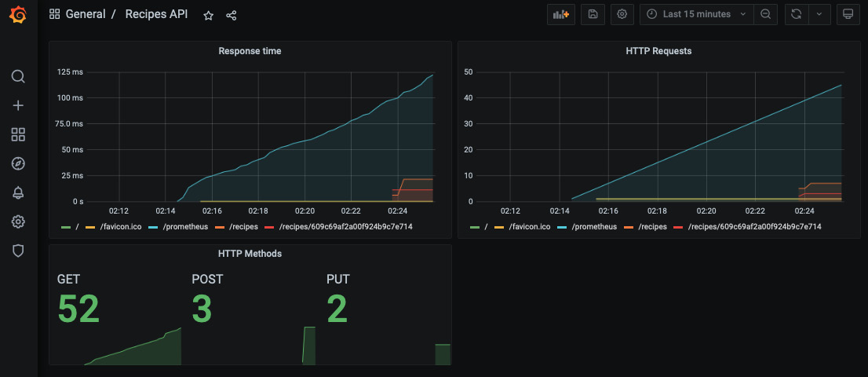The image size is (868, 377).
Task: Click the POST label in HTTP Methods
Action: pyautogui.click(x=207, y=280)
